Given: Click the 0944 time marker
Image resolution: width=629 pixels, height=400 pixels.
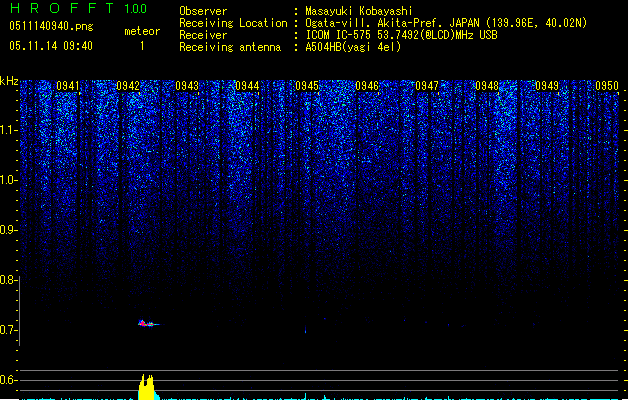Looking at the screenshot, I should click(247, 86).
